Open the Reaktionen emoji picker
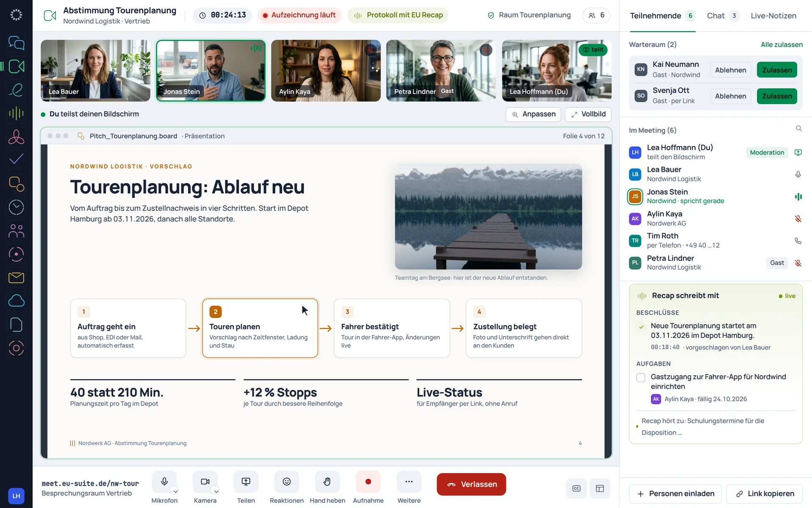Viewport: 812px width, 508px height. click(x=287, y=482)
